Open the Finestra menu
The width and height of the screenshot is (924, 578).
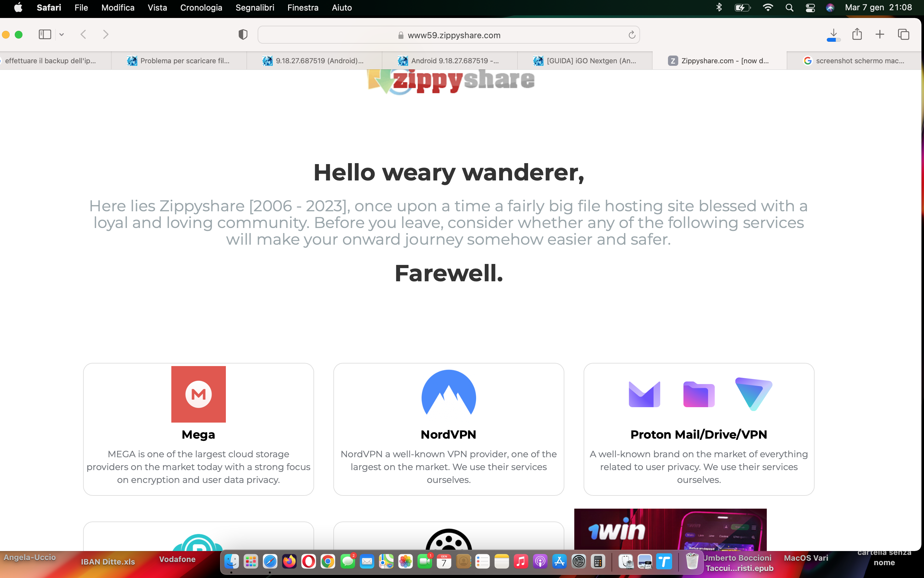(303, 8)
